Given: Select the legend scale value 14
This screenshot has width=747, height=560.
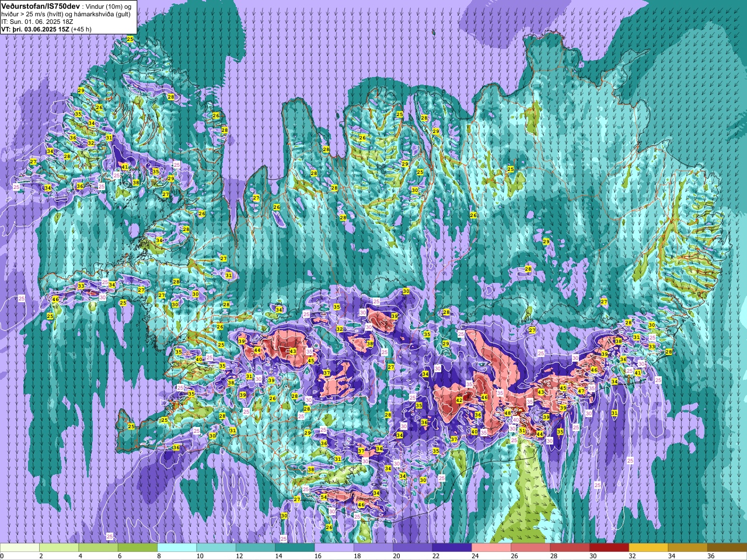Looking at the screenshot, I should [278, 556].
